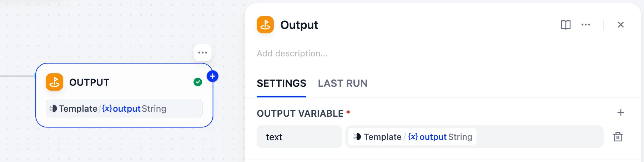Select the SETTINGS tab
644x162 pixels.
coord(281,83)
